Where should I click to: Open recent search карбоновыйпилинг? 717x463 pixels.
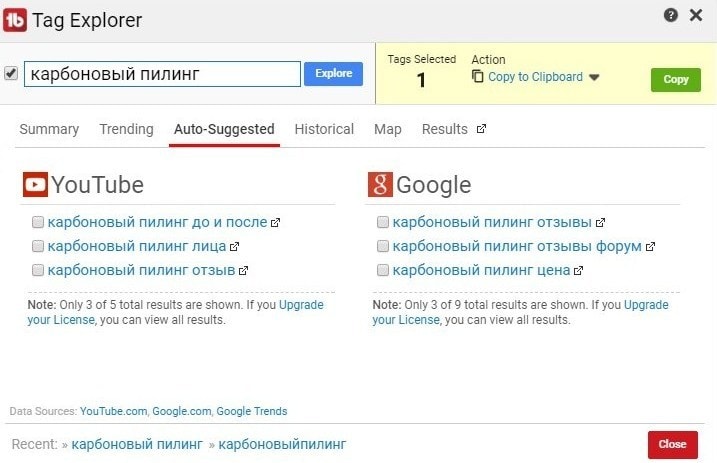coord(283,444)
